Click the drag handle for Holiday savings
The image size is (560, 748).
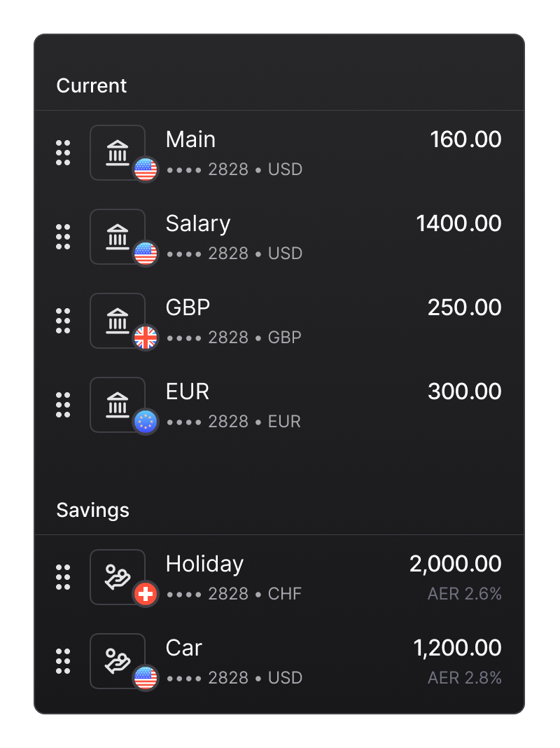(x=63, y=577)
